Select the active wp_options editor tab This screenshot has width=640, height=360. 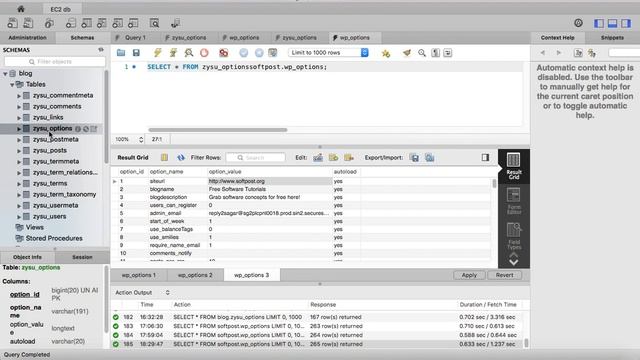tap(354, 38)
